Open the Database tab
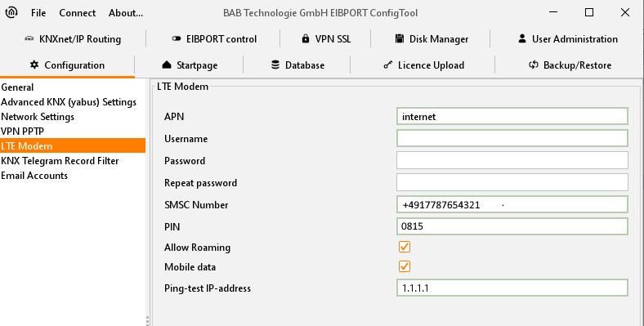Viewport: 644px width, 326px height. 297,65
